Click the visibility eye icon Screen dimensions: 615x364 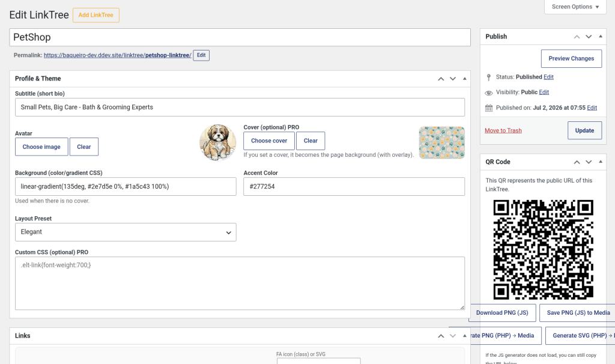[x=489, y=93]
